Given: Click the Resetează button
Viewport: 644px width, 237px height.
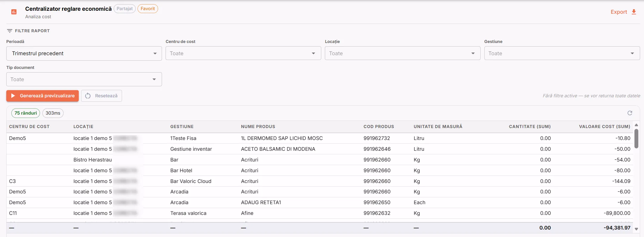Looking at the screenshot, I should [x=101, y=96].
